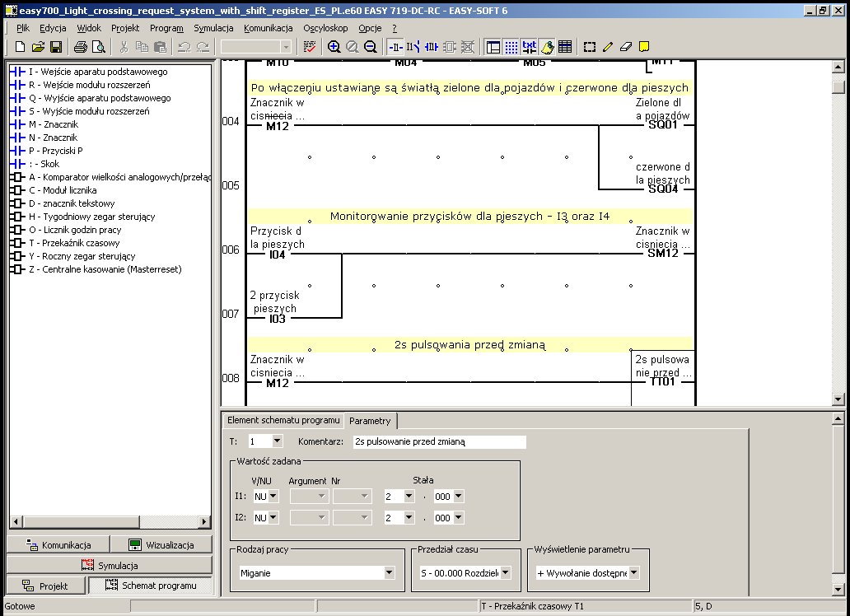850x616 pixels.
Task: Zoom out of the circuit diagram
Action: tap(371, 47)
